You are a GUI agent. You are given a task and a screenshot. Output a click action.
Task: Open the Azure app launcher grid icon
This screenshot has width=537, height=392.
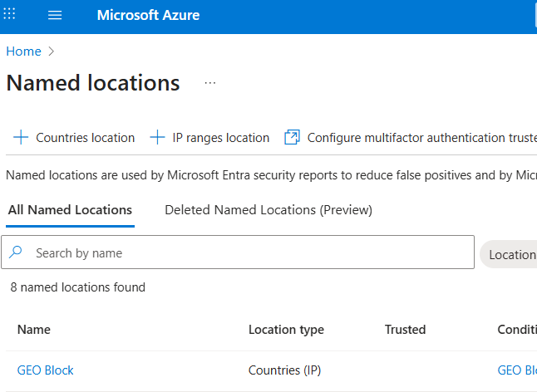pyautogui.click(x=9, y=13)
